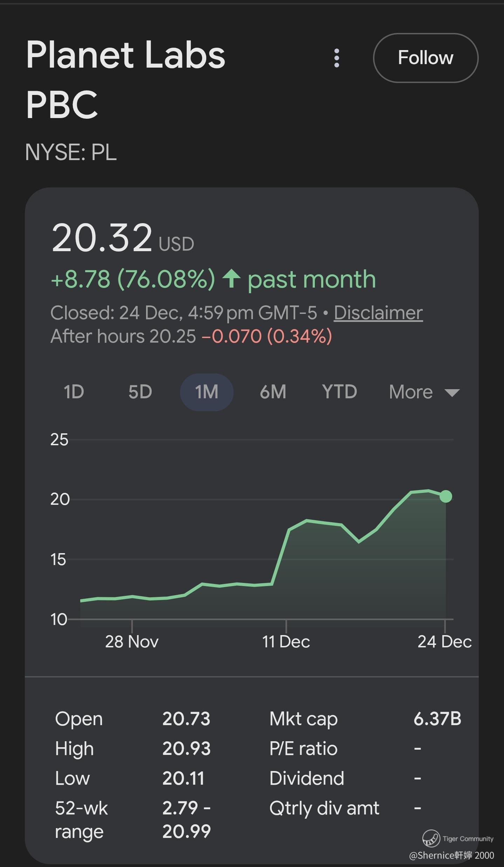Follow Planet Labs PBC stock
The height and width of the screenshot is (867, 504).
pos(426,58)
